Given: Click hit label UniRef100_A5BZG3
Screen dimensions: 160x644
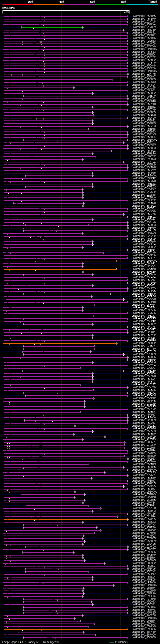Looking at the screenshot, I should pos(143,126).
